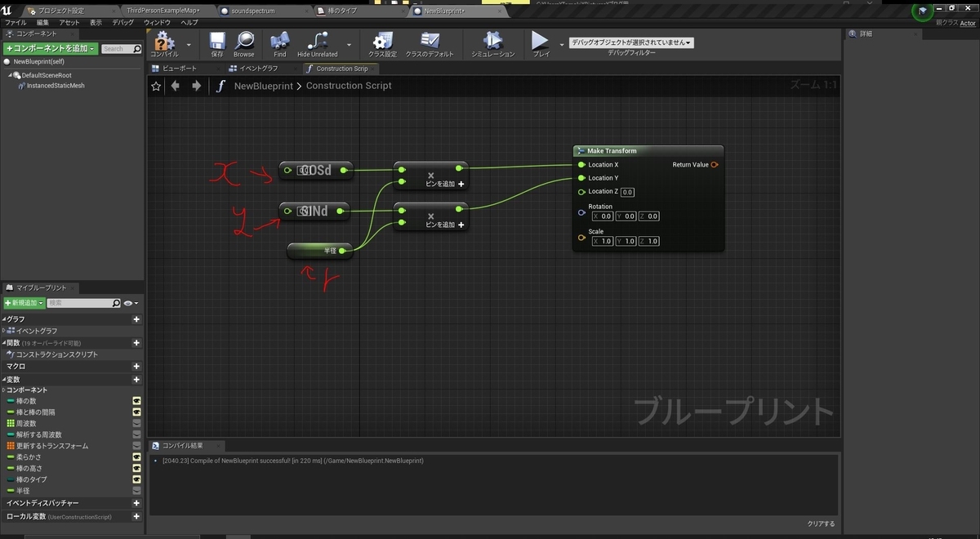980x539 pixels.
Task: Collapse the 変数 section
Action: coord(3,379)
